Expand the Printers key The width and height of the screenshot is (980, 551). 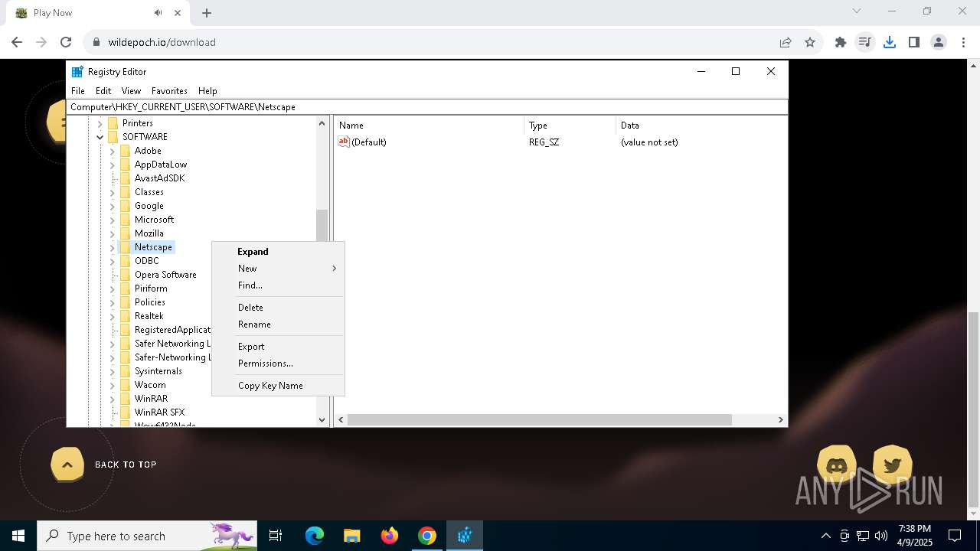pyautogui.click(x=100, y=123)
